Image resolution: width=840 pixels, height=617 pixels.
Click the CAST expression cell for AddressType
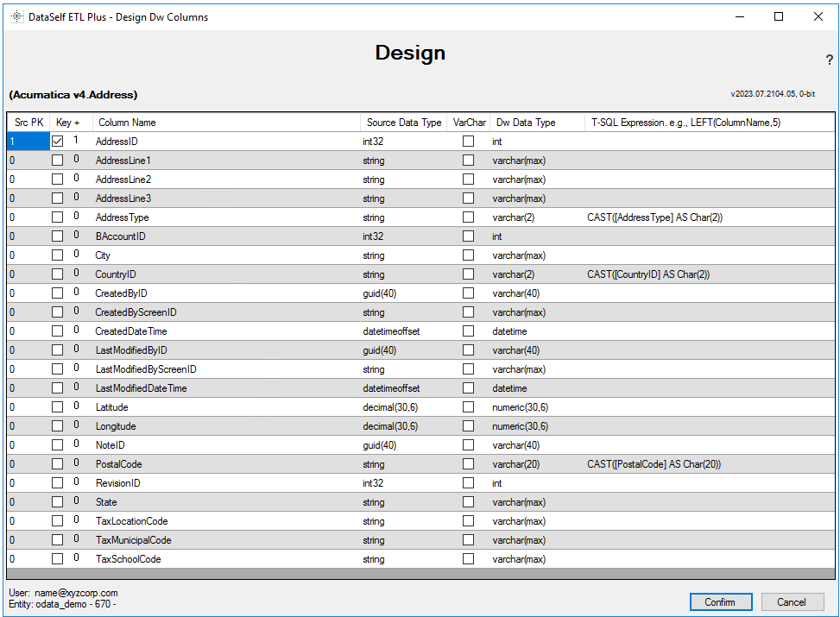tap(656, 217)
